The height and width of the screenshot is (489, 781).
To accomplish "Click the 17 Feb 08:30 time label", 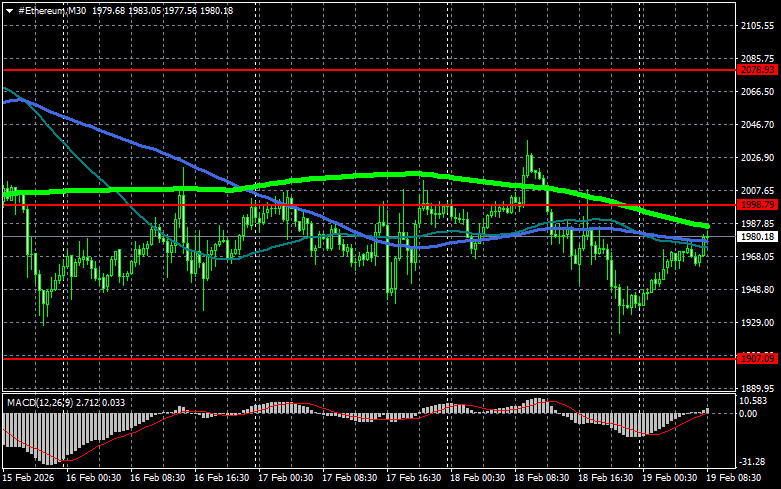I will (350, 478).
